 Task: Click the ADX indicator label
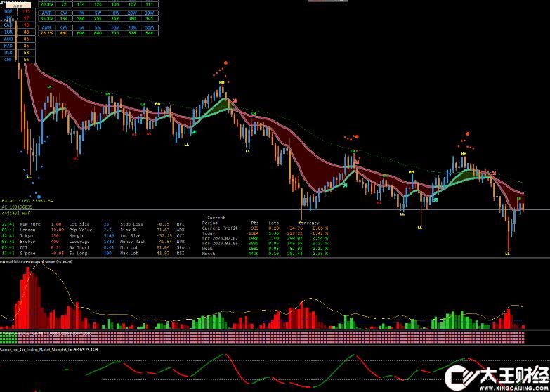pyautogui.click(x=181, y=230)
